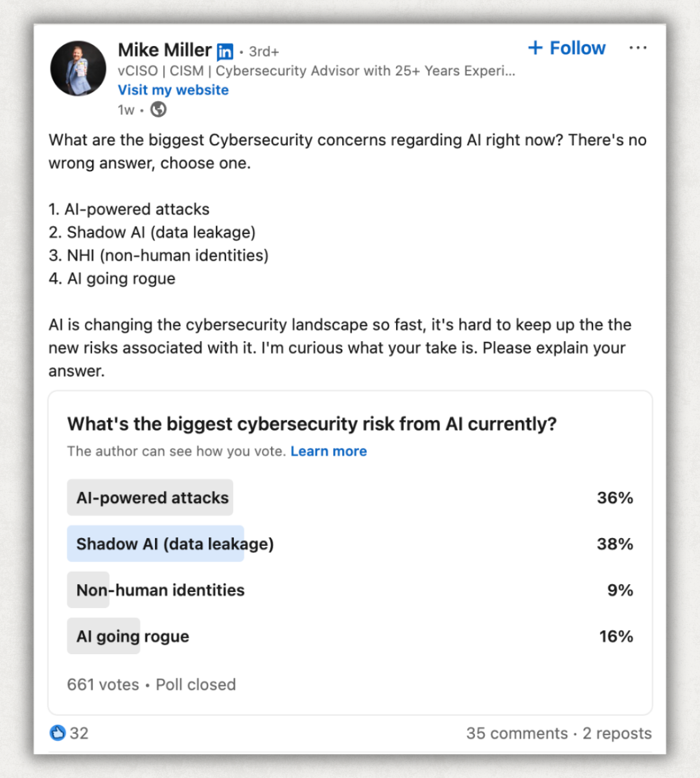Click the thumbs-up reaction icon

point(58,733)
